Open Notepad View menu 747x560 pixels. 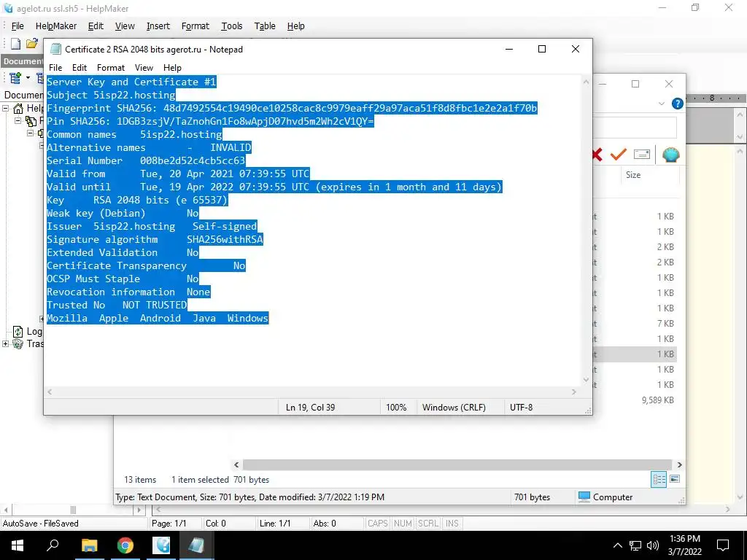pyautogui.click(x=144, y=68)
